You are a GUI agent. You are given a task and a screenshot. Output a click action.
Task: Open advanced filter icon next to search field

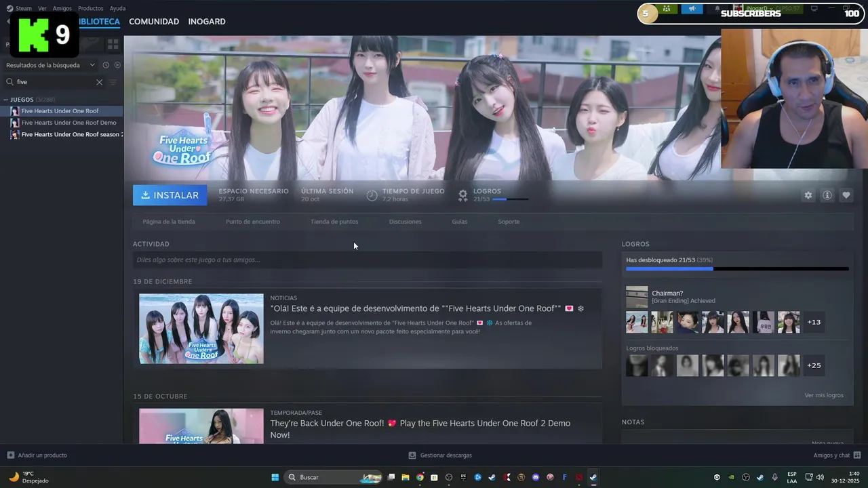(x=113, y=82)
